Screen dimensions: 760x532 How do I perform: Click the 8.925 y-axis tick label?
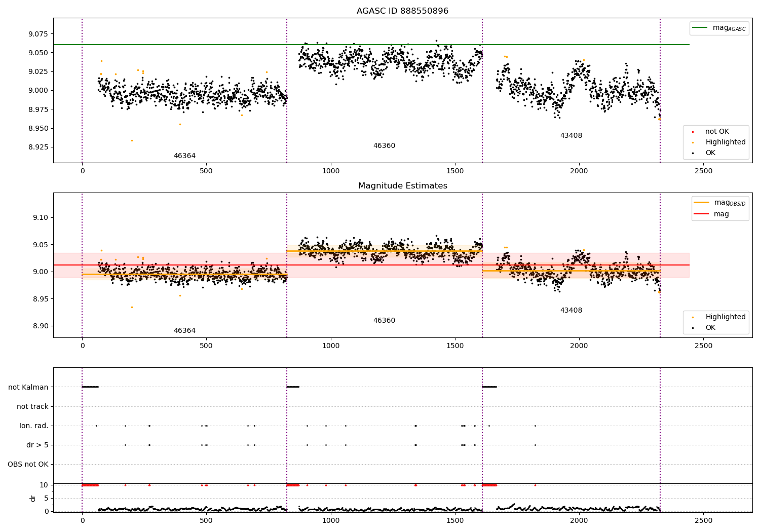coord(38,147)
